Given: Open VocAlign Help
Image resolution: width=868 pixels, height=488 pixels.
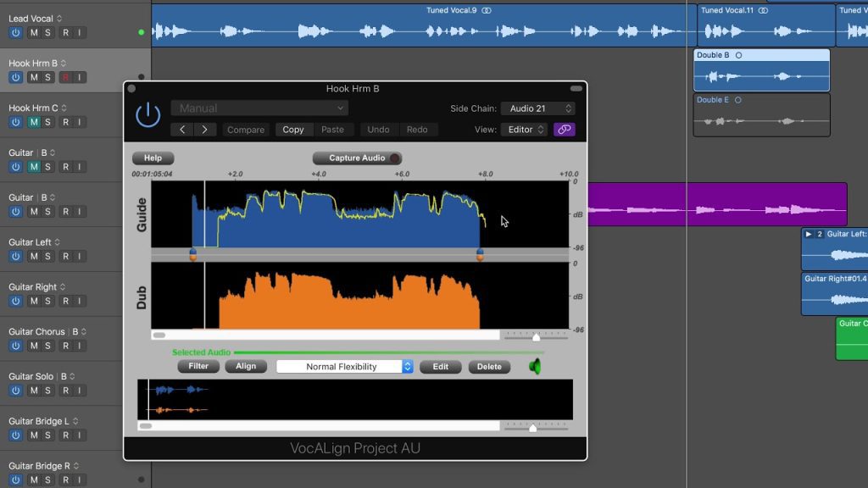Looking at the screenshot, I should [153, 158].
